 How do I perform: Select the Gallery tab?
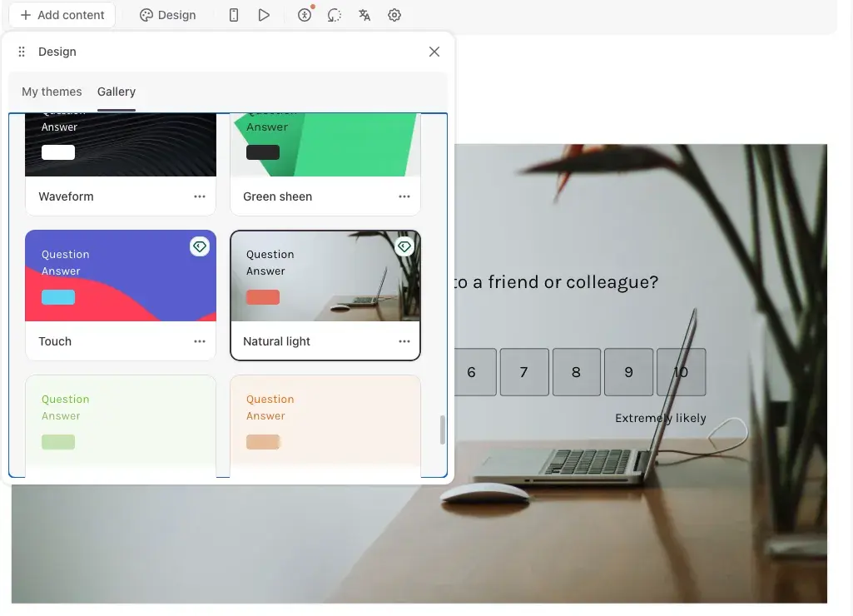[117, 92]
